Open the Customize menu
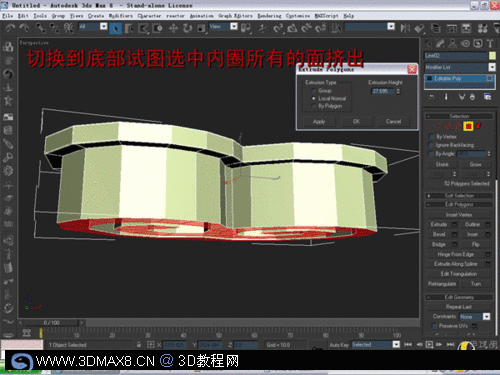Viewport: 500px width, 375px height. [x=298, y=16]
